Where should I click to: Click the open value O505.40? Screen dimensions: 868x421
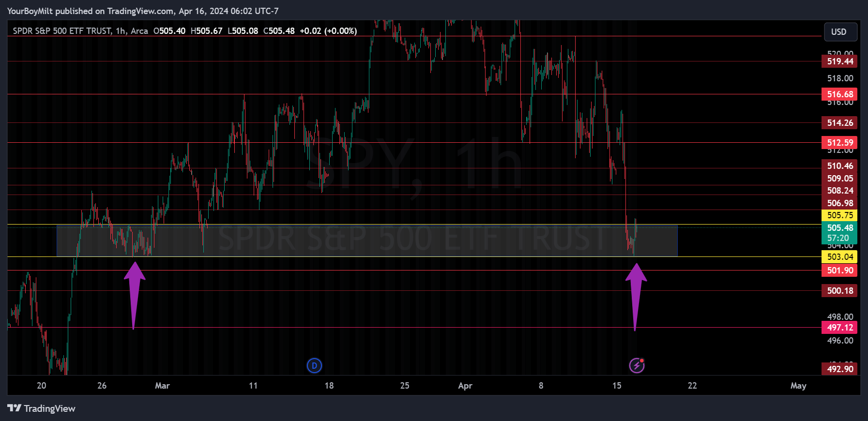click(x=169, y=31)
